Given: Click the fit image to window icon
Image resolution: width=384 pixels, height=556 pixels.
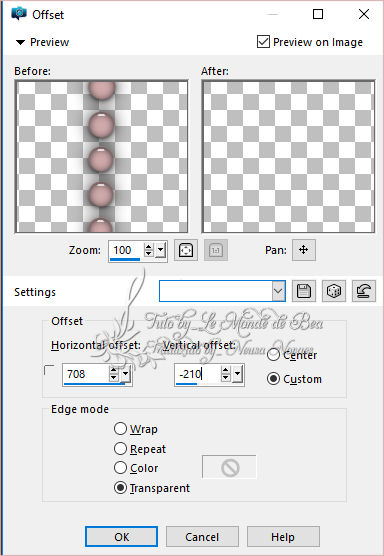Looking at the screenshot, I should [x=186, y=250].
